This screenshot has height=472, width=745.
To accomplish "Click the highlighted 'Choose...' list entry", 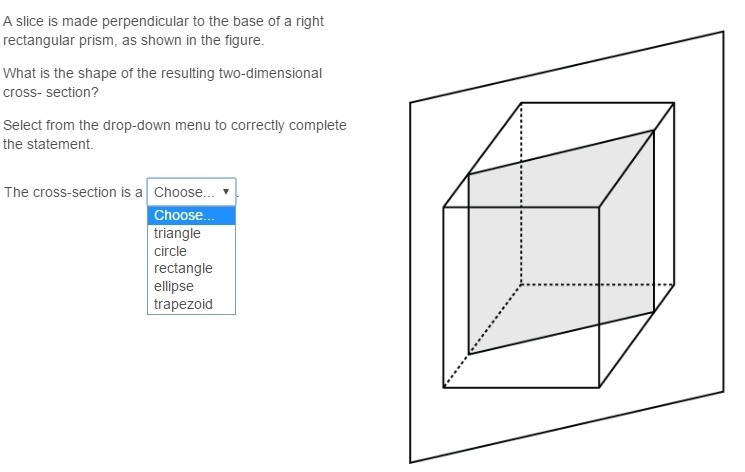I will point(191,215).
